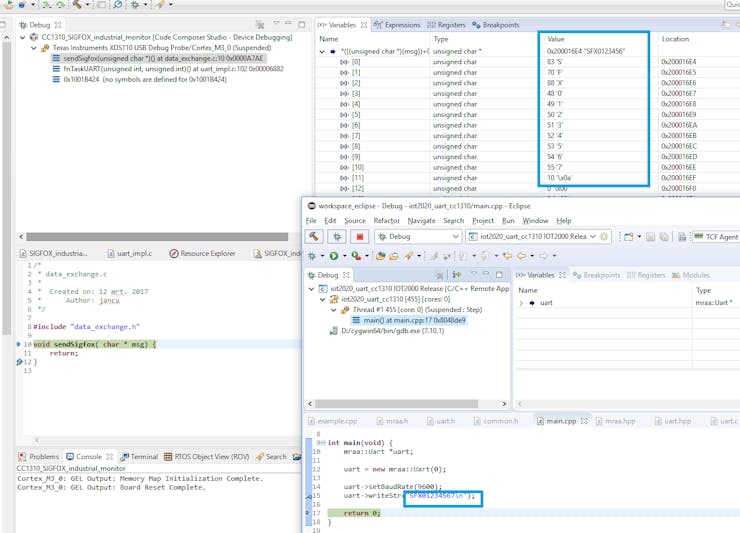Click the Build hammer button in Eclipse launch bar

tap(313, 237)
